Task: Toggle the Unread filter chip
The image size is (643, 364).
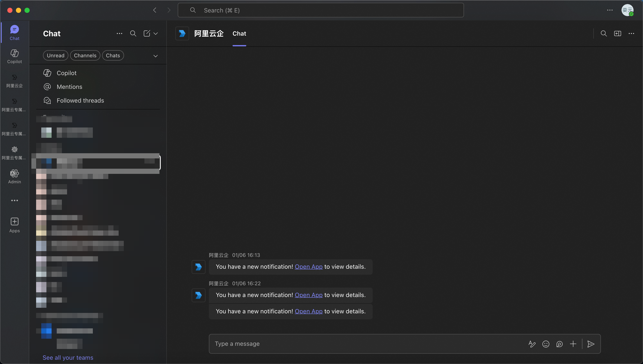Action: point(56,56)
